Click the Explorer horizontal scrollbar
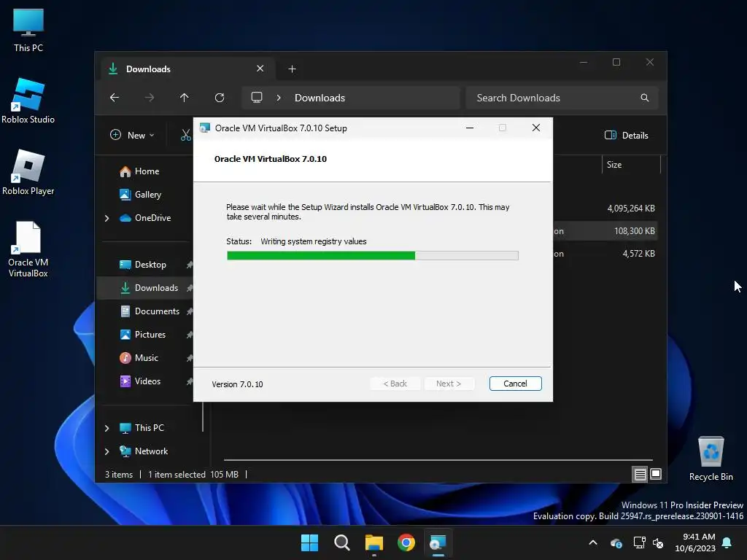This screenshot has height=560, width=747. tap(438, 460)
